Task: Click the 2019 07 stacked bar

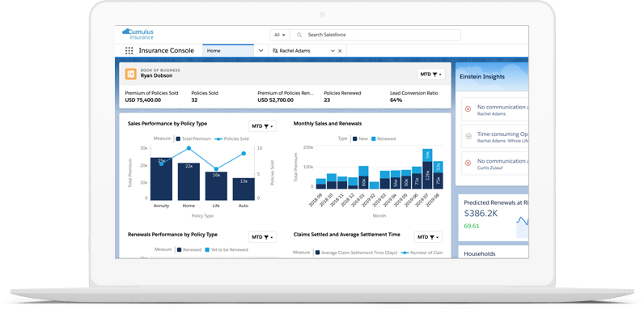Action: [x=427, y=168]
